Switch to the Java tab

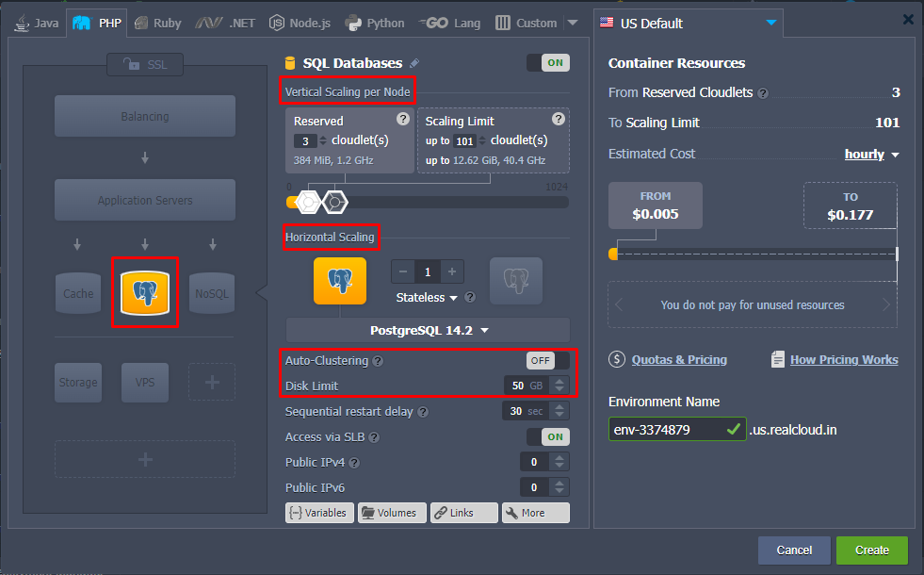tap(38, 23)
